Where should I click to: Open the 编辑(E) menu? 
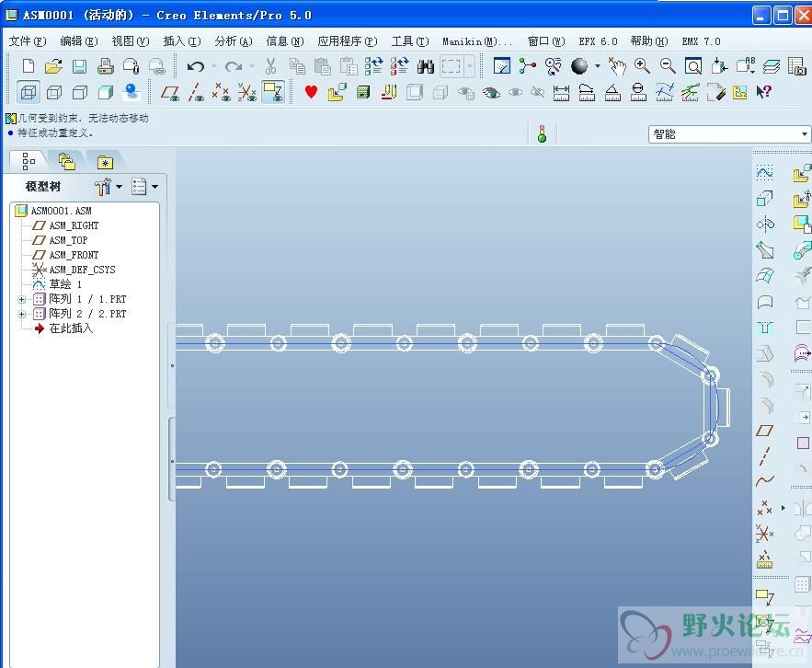(79, 41)
